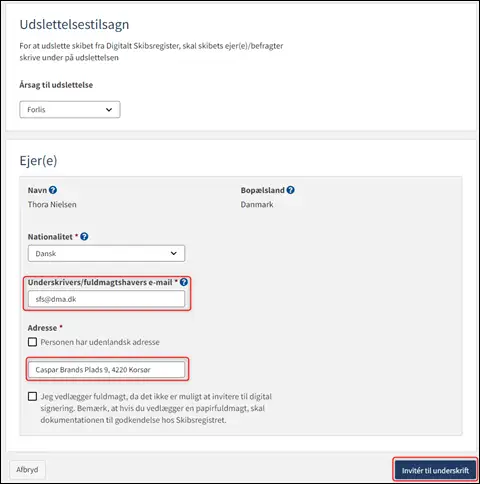Click the help icon next to Navn

tap(53, 190)
